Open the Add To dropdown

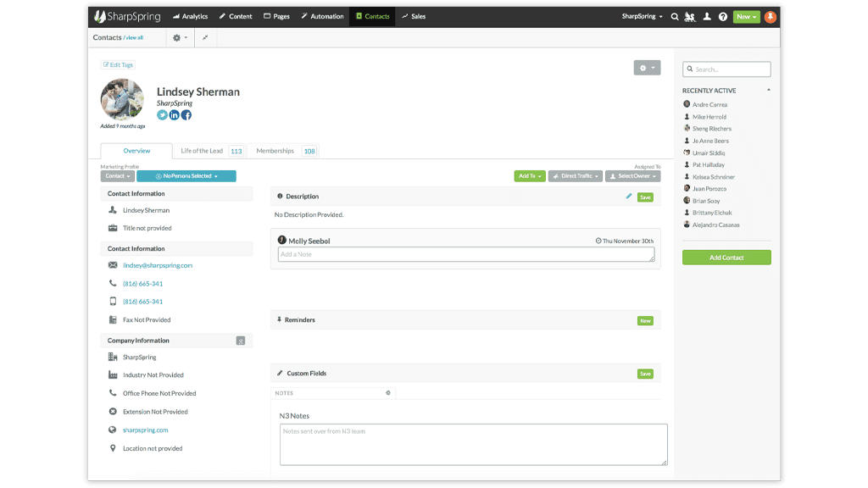click(x=530, y=176)
